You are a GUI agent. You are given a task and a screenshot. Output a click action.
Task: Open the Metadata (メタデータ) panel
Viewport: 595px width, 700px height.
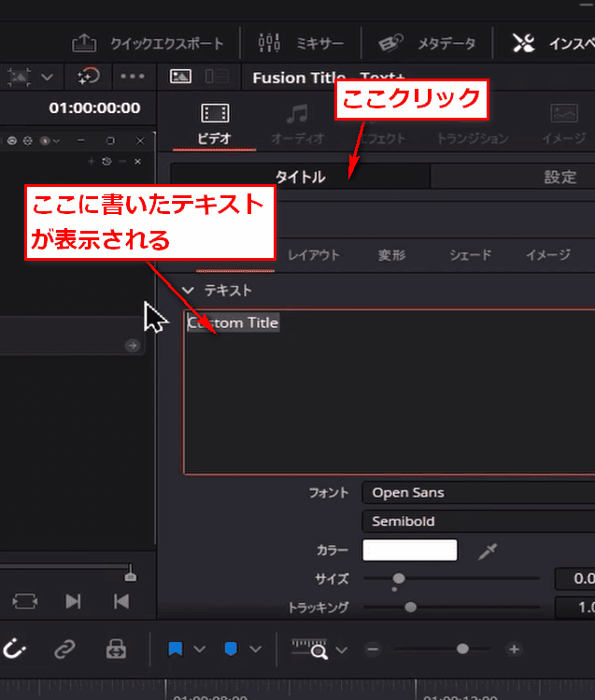390,43
